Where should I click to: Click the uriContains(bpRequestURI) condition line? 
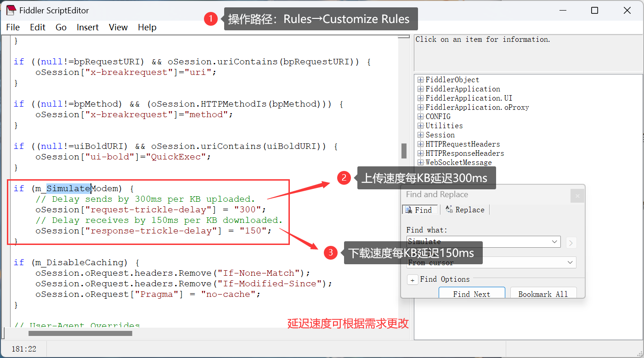click(192, 62)
